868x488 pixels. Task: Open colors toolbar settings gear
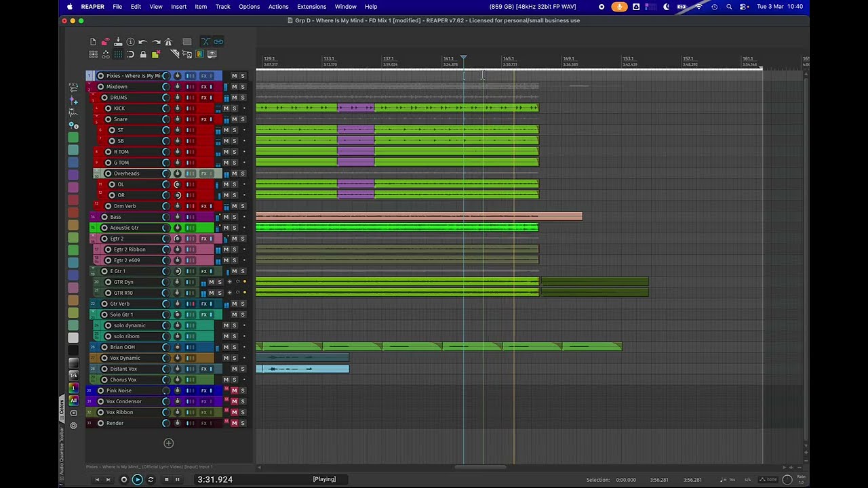73,426
